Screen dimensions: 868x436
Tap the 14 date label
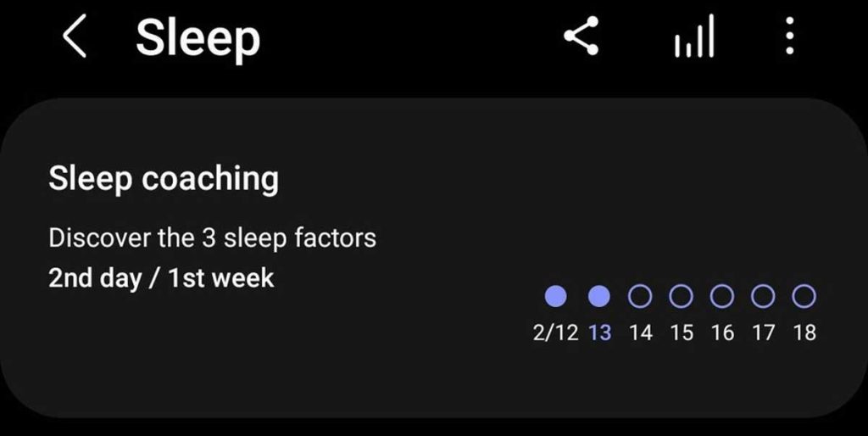point(641,333)
